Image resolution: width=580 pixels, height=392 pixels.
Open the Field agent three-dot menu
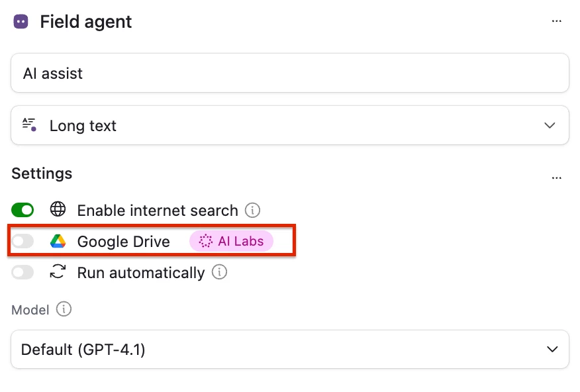(557, 21)
